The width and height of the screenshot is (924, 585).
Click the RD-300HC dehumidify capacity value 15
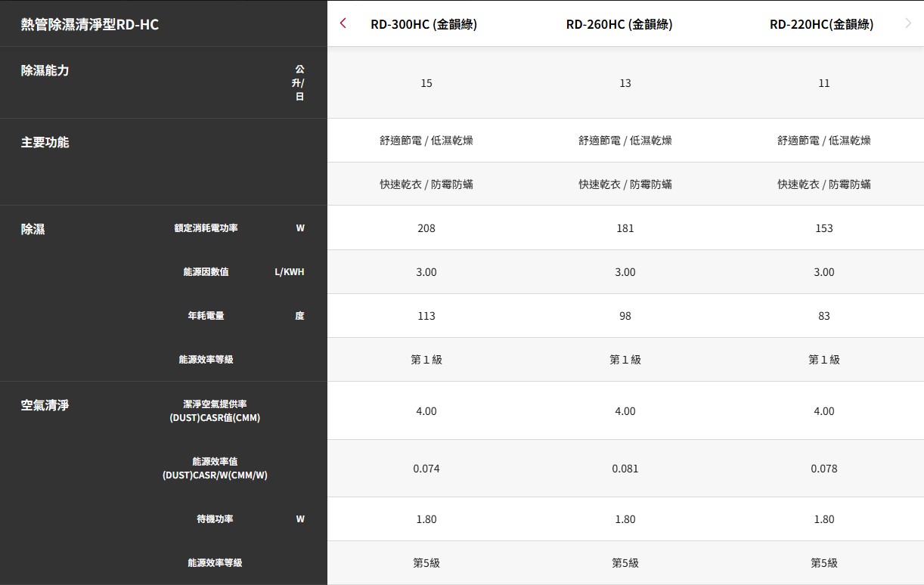click(426, 83)
